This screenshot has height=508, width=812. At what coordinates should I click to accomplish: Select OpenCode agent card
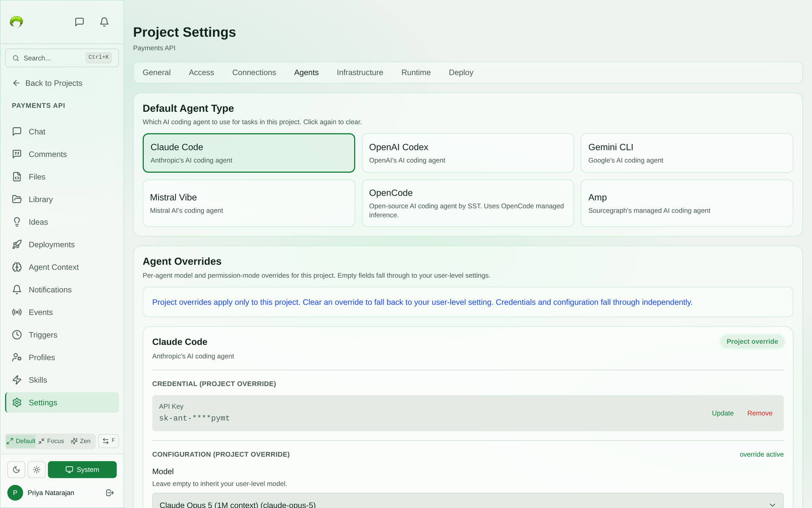[468, 203]
